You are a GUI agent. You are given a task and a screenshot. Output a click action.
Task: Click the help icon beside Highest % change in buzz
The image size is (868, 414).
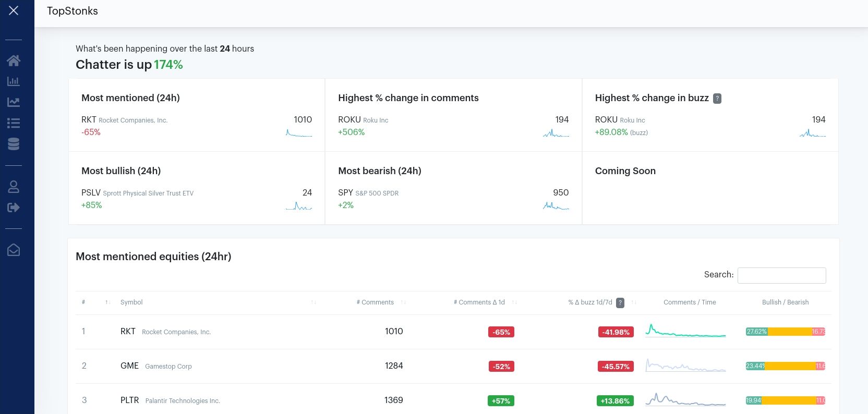[x=717, y=99]
